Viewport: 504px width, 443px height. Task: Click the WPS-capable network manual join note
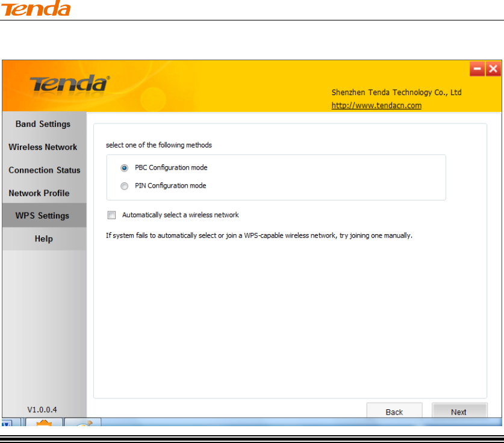(x=259, y=235)
